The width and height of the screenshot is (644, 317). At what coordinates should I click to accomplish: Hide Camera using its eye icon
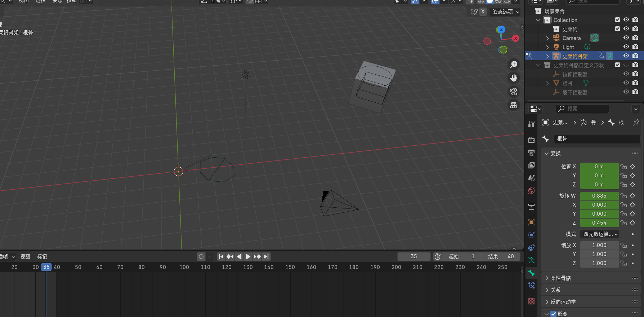click(626, 38)
